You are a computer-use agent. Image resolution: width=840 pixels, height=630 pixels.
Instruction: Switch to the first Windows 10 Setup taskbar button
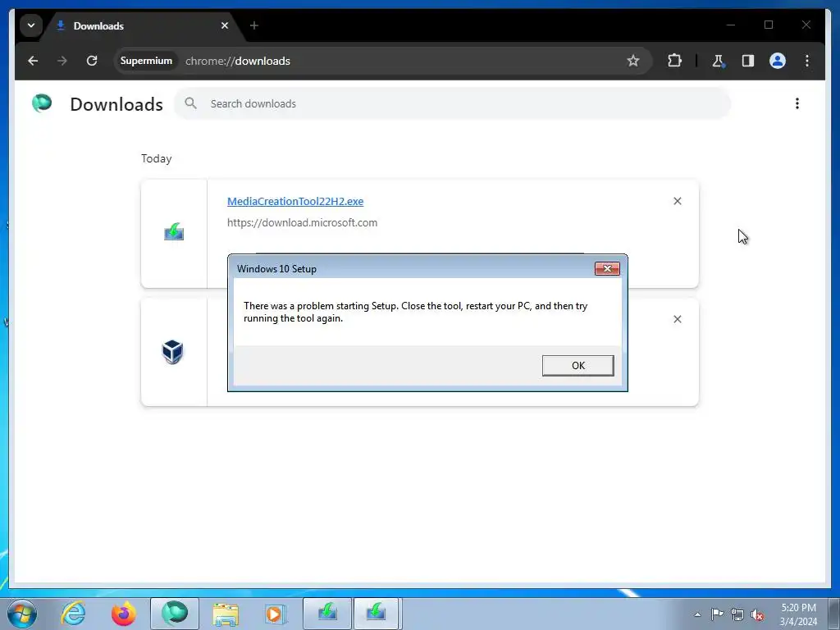[x=327, y=614]
